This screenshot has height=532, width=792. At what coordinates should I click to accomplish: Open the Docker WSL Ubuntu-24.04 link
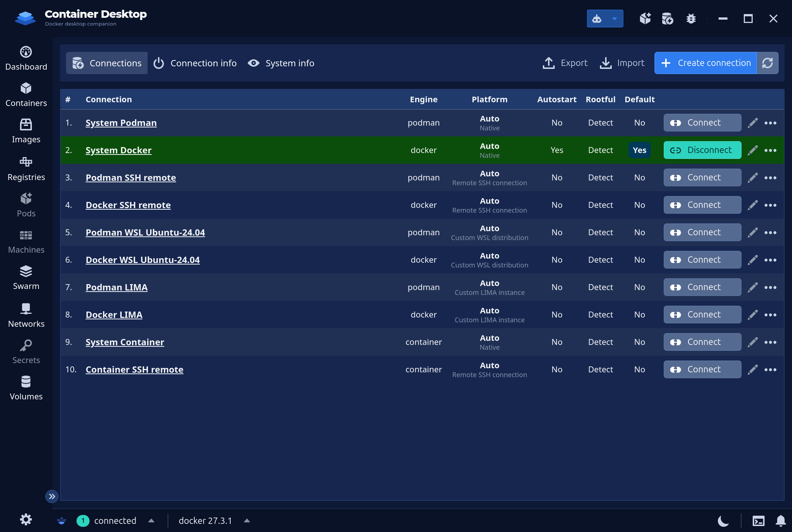click(x=142, y=260)
